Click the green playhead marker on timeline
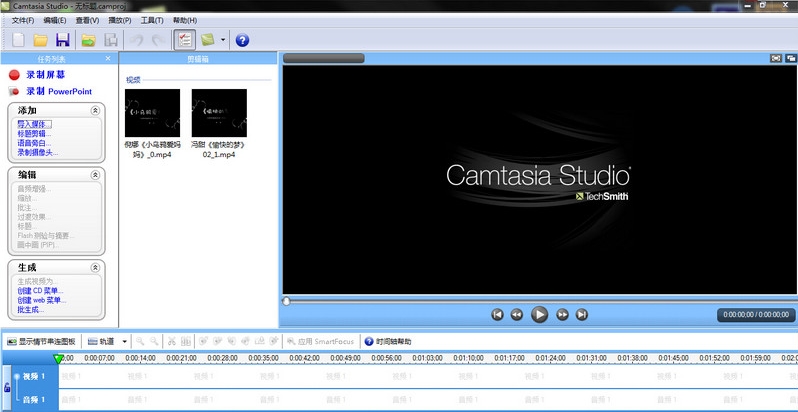This screenshot has height=412, width=798. coord(59,359)
